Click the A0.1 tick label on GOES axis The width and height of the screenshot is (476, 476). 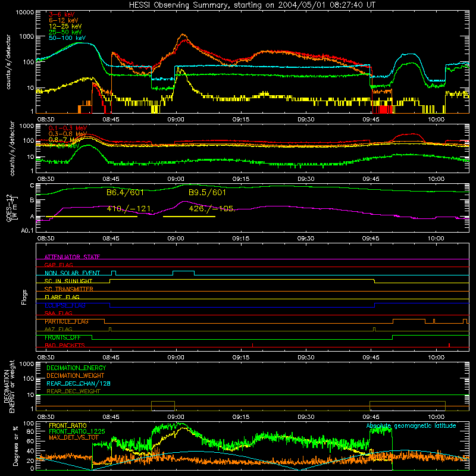[27, 231]
